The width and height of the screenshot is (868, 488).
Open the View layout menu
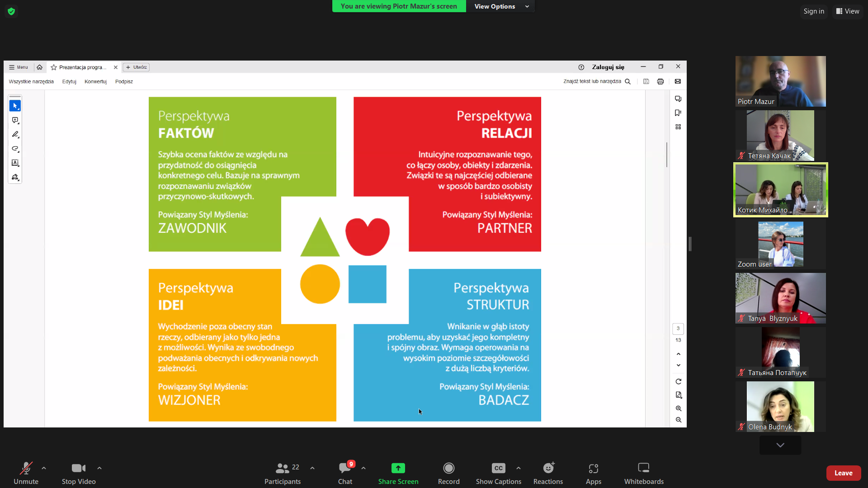pyautogui.click(x=848, y=11)
